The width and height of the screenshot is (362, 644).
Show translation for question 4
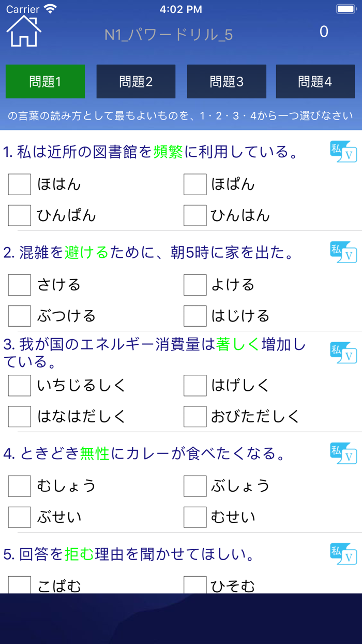point(343,453)
